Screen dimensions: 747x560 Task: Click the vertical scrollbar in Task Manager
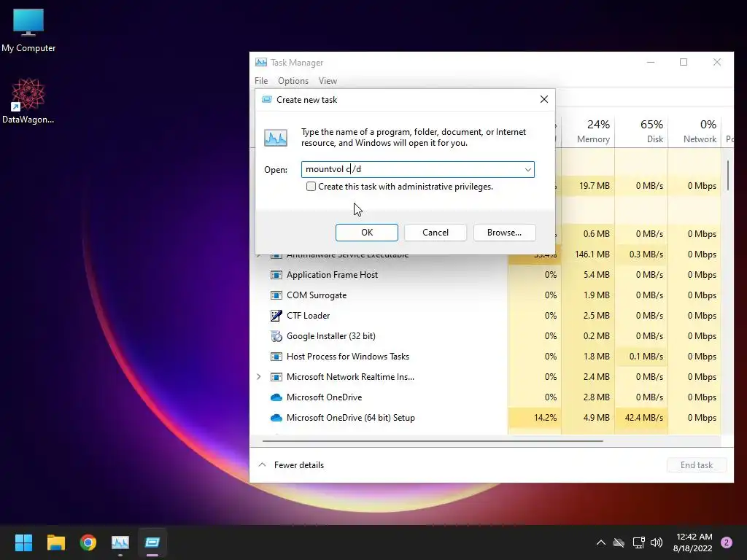[x=728, y=175]
